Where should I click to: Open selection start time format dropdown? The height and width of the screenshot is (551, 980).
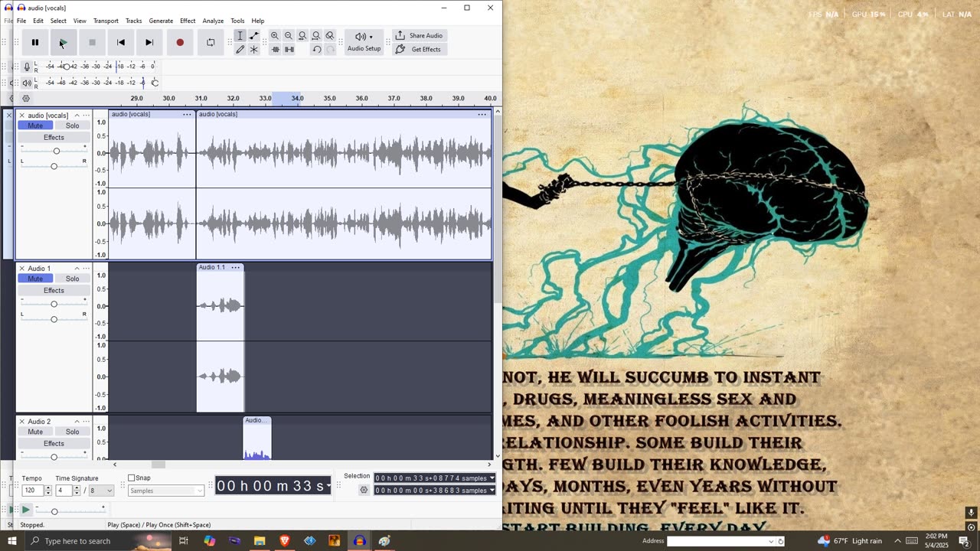click(x=492, y=478)
